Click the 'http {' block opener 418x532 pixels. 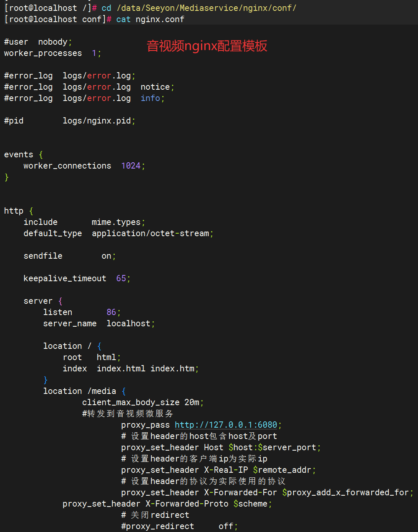[19, 211]
